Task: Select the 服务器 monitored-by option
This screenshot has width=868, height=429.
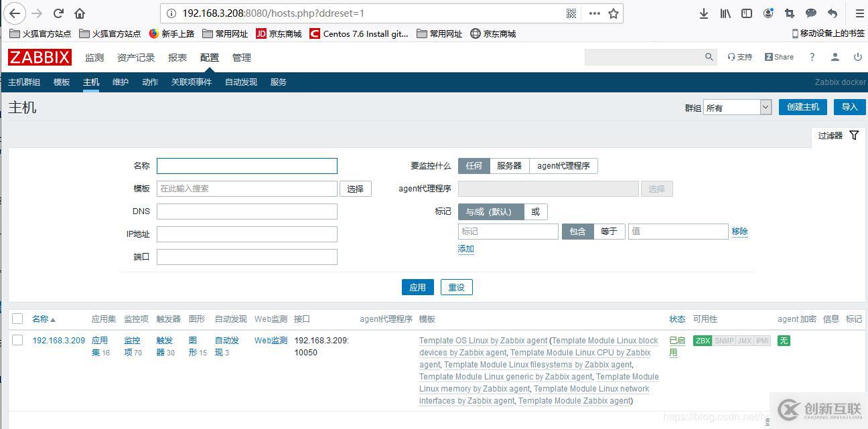Action: [x=510, y=166]
